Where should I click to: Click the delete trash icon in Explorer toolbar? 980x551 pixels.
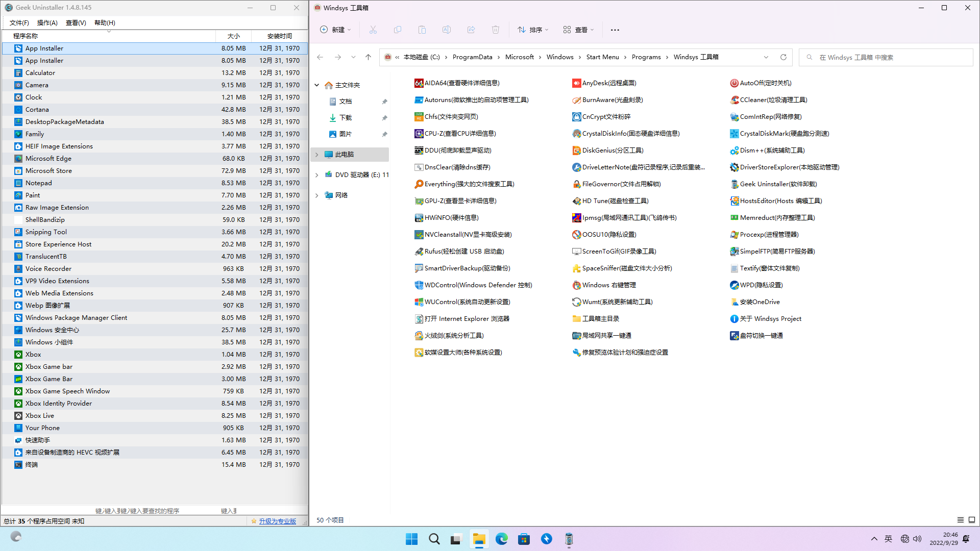pyautogui.click(x=495, y=30)
